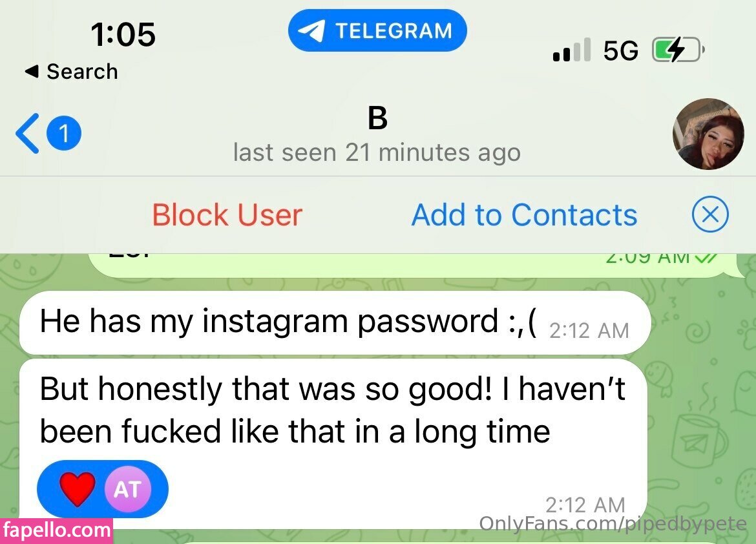Block User
The height and width of the screenshot is (544, 756).
tap(227, 214)
